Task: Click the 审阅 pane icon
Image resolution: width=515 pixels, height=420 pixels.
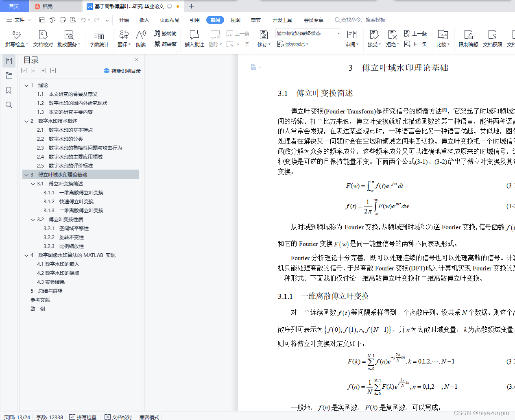Action: (352, 35)
